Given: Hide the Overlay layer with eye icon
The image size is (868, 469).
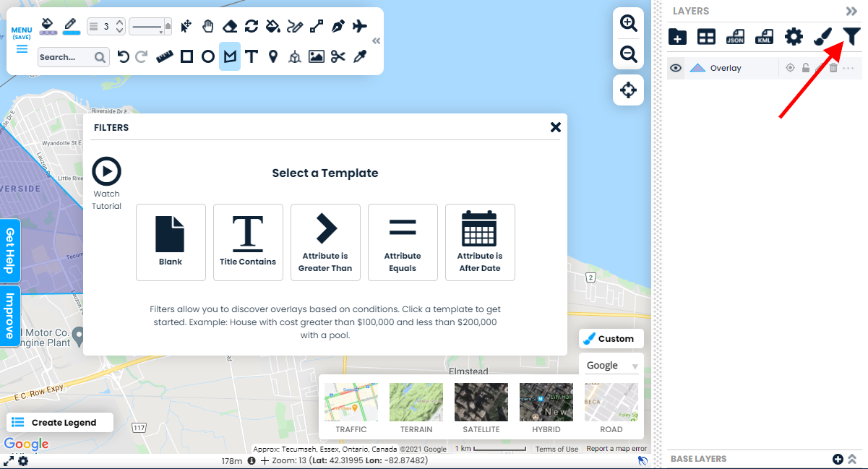Looking at the screenshot, I should pos(676,68).
